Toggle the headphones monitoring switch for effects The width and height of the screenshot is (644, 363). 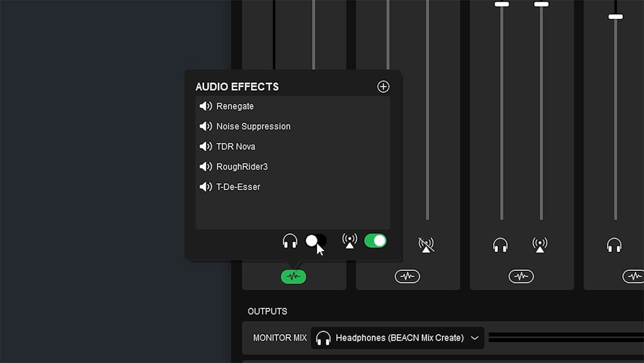[316, 241]
